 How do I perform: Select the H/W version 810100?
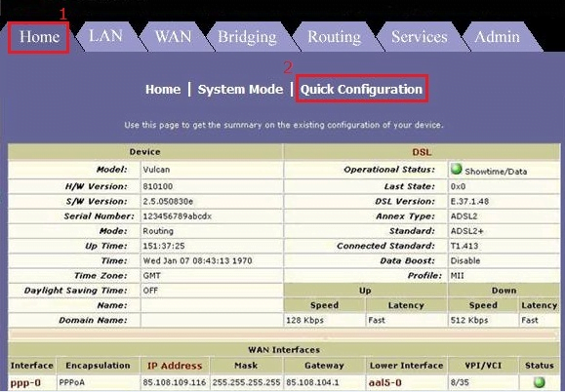158,186
